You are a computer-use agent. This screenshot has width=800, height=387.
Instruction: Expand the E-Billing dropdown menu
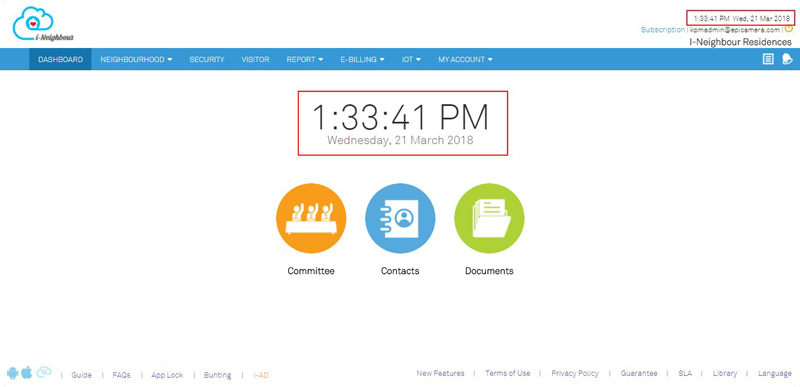[362, 60]
